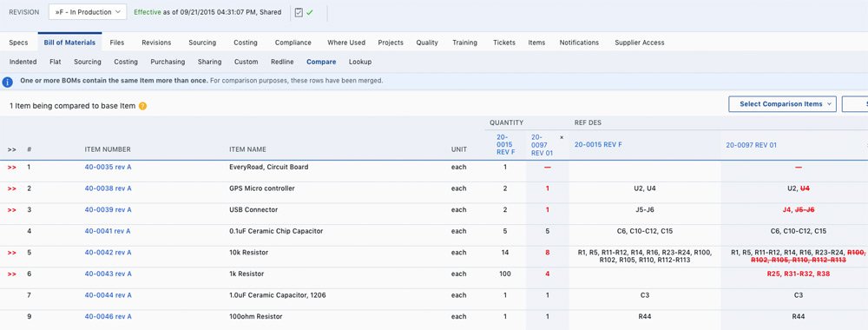Open the Training tab
Screen dimensions: 868x330
click(x=465, y=43)
